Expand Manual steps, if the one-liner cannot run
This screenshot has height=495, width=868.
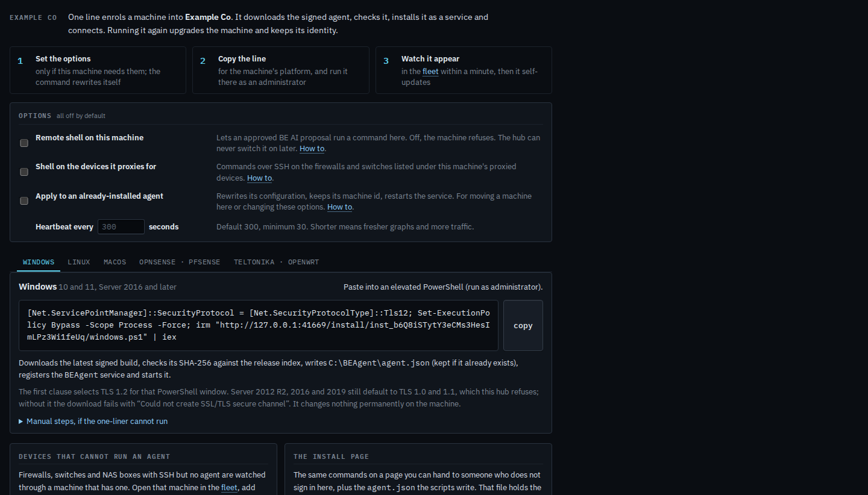[x=93, y=421]
